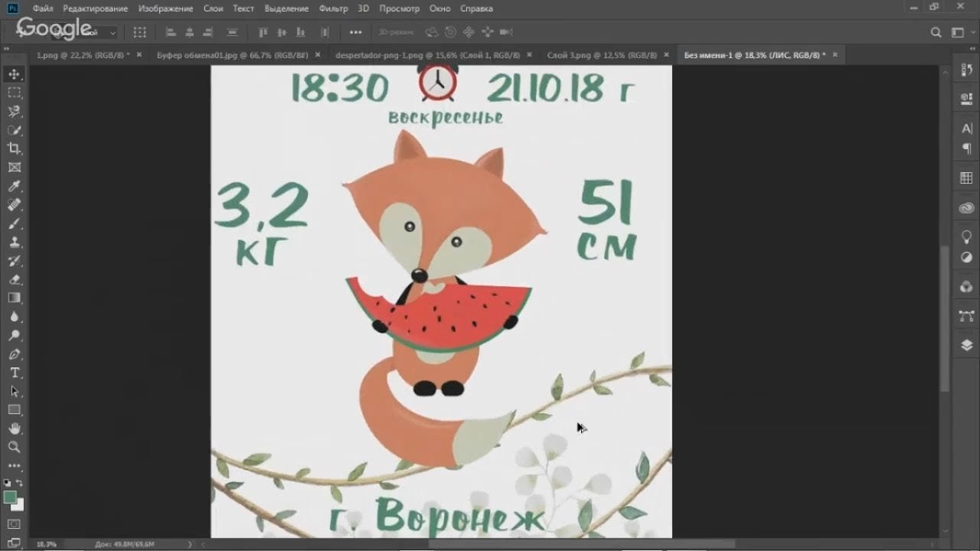Switch to the Буфер обмена01.jpg tab
The height and width of the screenshot is (551, 980).
tap(232, 55)
